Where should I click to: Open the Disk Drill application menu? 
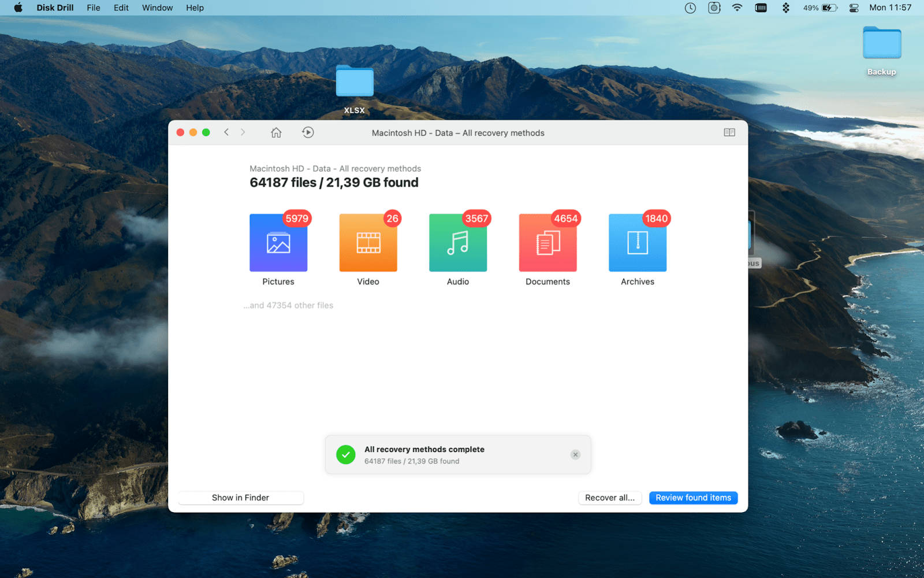click(x=55, y=8)
